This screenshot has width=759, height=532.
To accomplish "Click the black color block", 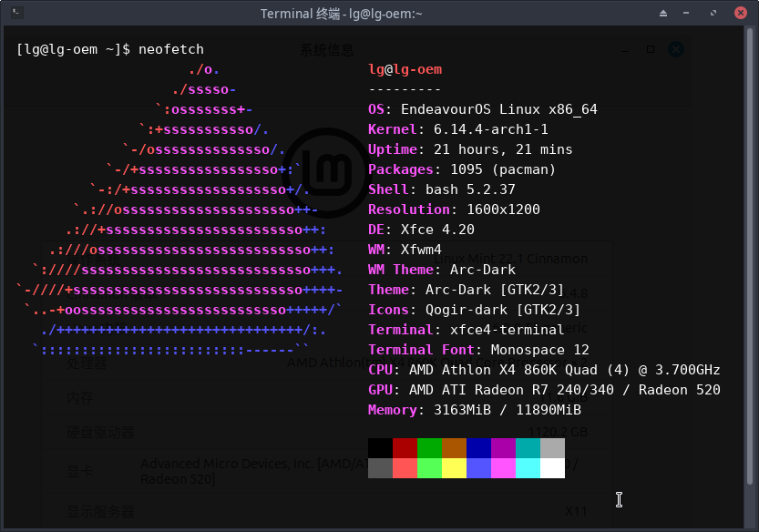I will click(x=380, y=448).
